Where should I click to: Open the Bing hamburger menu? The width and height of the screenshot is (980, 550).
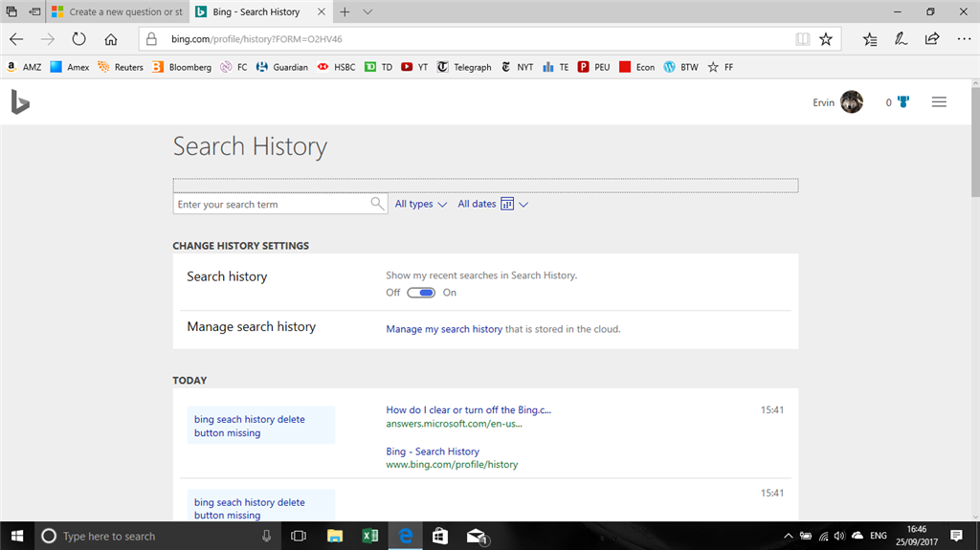point(939,102)
